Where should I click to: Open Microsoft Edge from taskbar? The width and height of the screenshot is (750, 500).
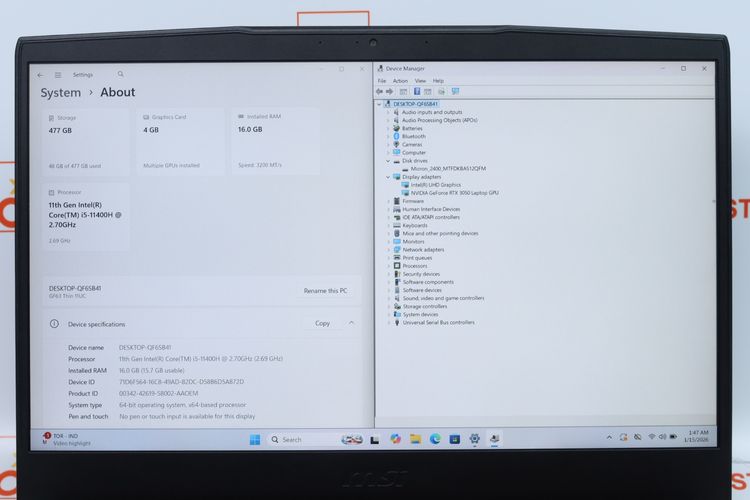[x=435, y=439]
